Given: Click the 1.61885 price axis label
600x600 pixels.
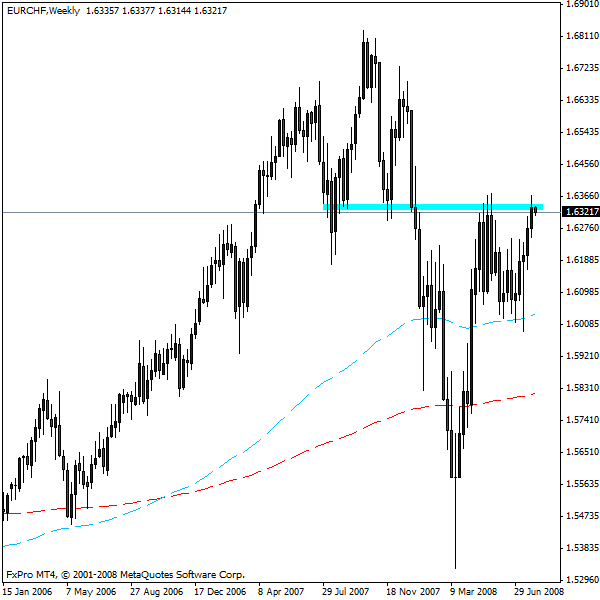Looking at the screenshot, I should [x=582, y=260].
